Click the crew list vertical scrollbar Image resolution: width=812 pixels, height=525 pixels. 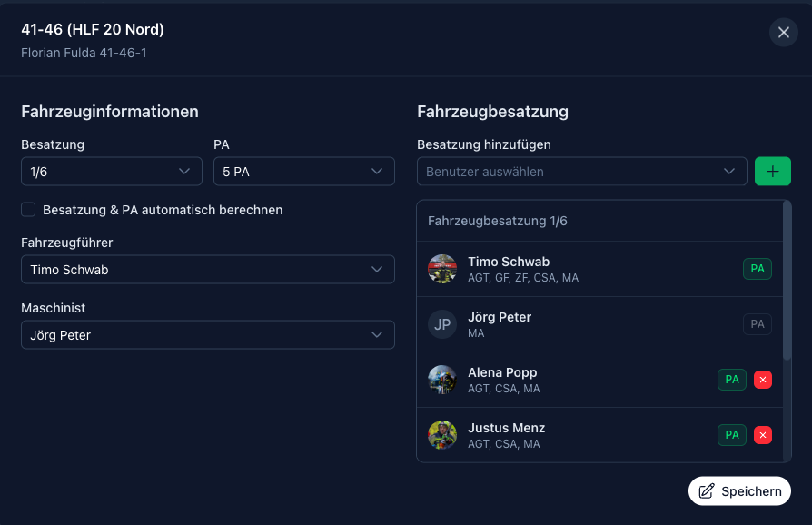(x=787, y=282)
